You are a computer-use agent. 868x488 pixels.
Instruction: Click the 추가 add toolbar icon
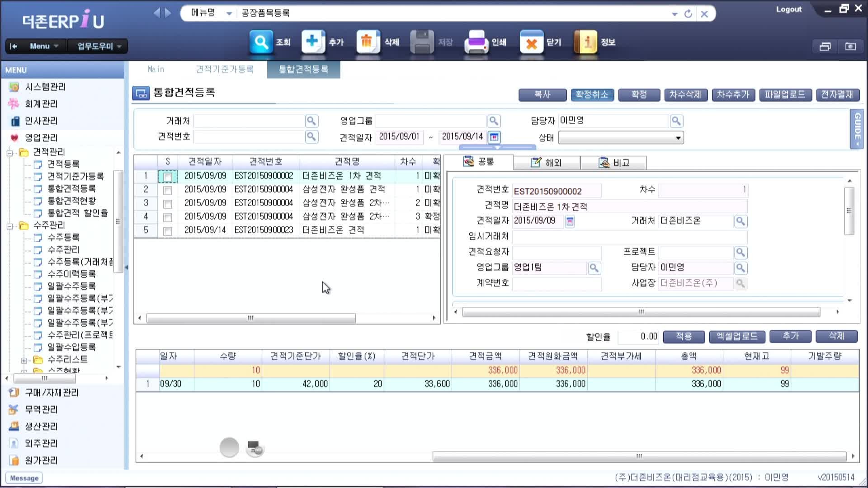click(x=313, y=42)
